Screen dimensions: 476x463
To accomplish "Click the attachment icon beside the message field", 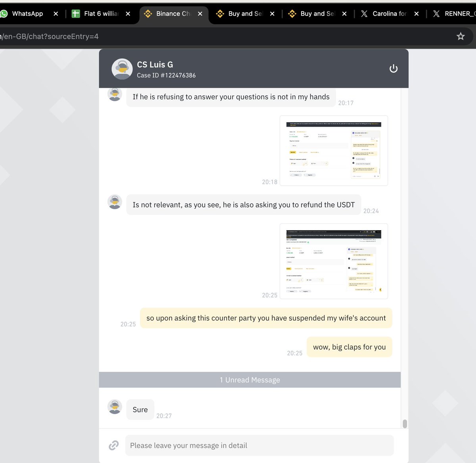I will coord(113,445).
